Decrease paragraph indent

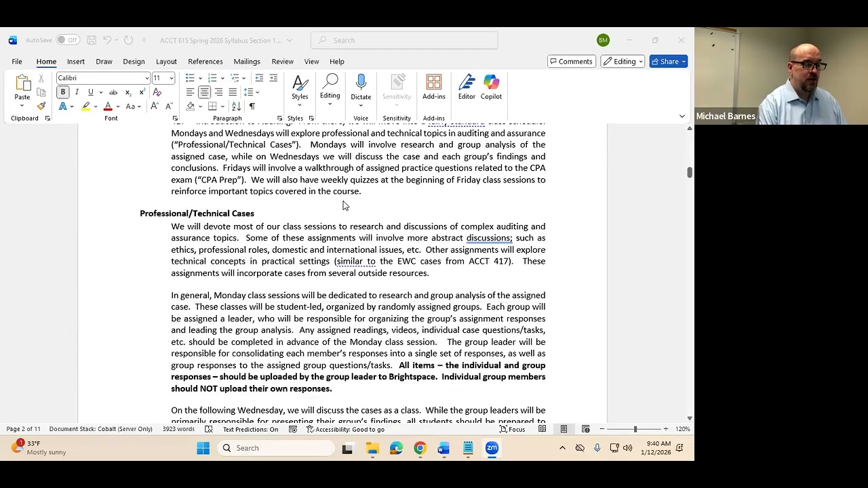click(259, 78)
